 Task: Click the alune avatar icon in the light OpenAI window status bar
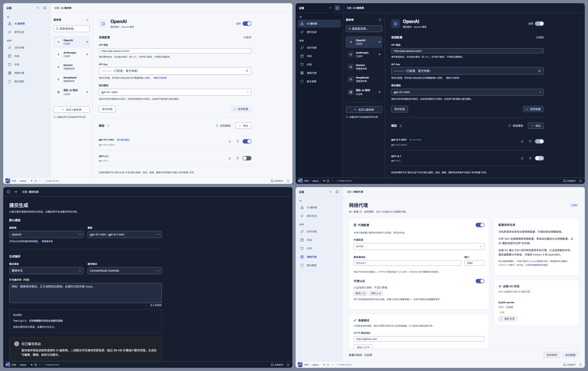tap(8, 181)
